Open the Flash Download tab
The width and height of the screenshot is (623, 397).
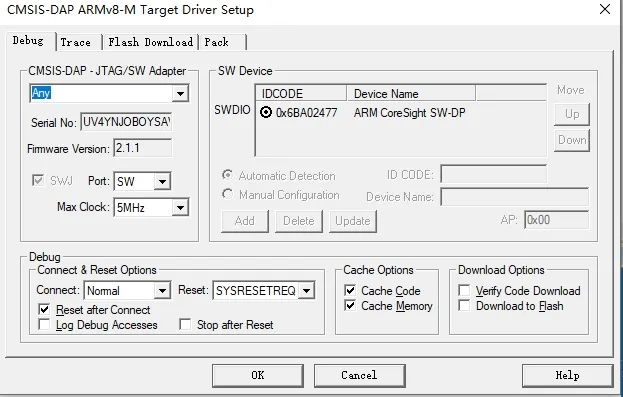tap(151, 42)
